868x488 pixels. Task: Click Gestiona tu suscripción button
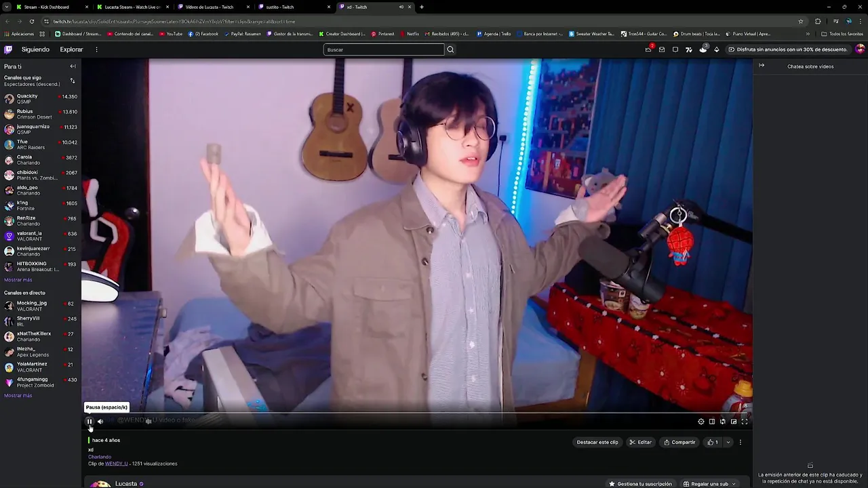640,484
